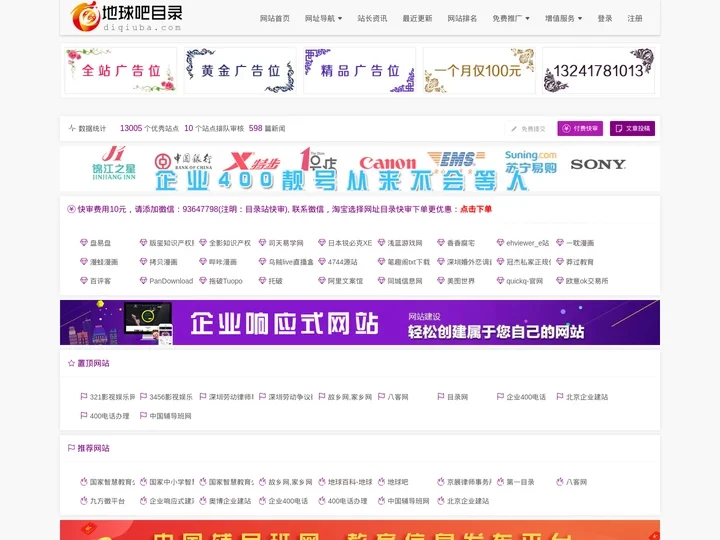Open the 奥博企业建站 link

[230, 501]
